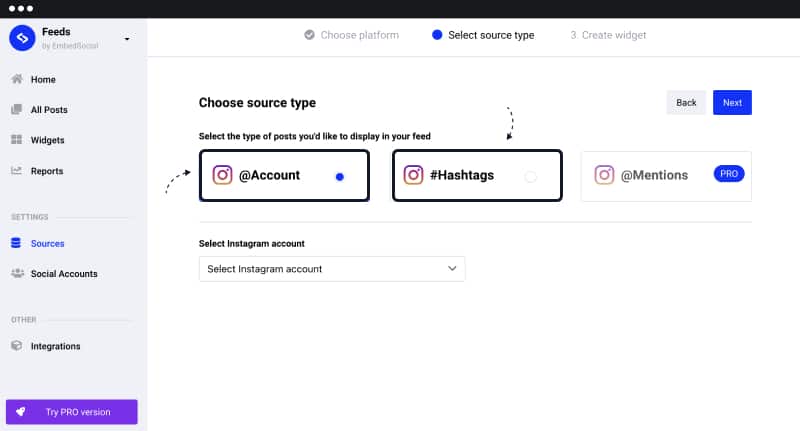Viewport: 800px width, 431px height.
Task: Choose the #Hashtags source card label
Action: [462, 175]
